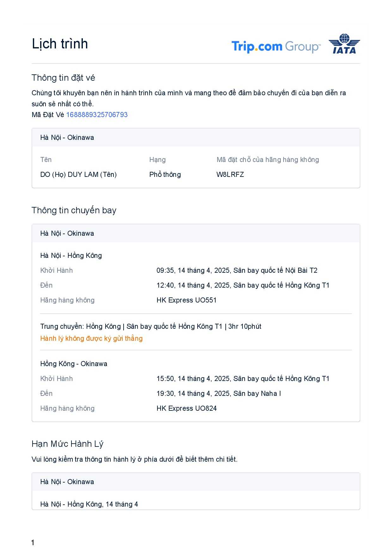Select the "Thông tin đặt vé" heading

click(63, 78)
